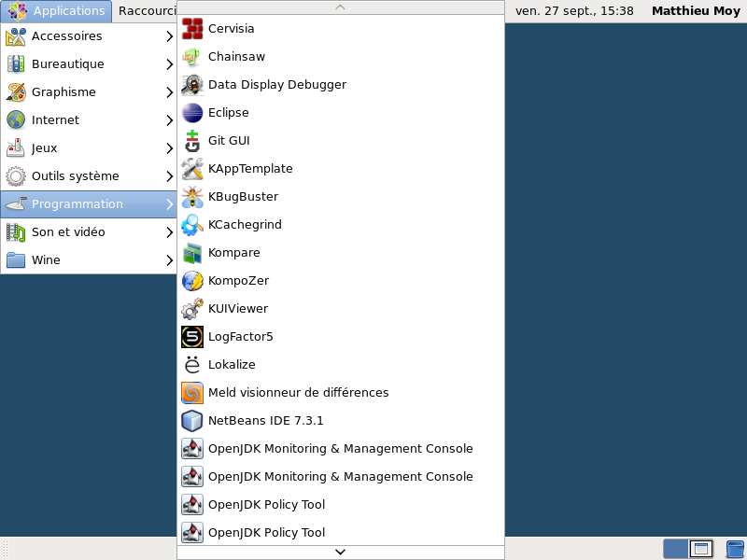Click the Internet globe icon

pyautogui.click(x=16, y=120)
